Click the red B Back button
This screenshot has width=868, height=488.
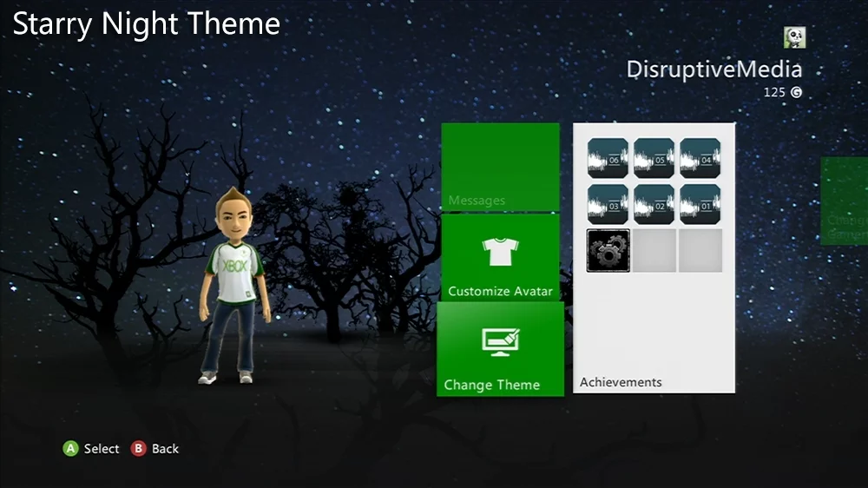coord(138,449)
